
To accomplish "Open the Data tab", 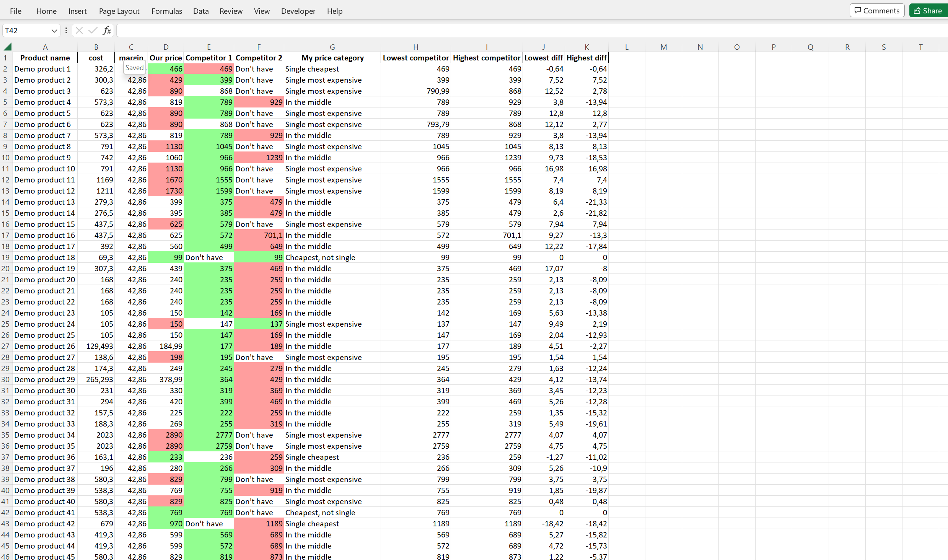I will click(201, 11).
